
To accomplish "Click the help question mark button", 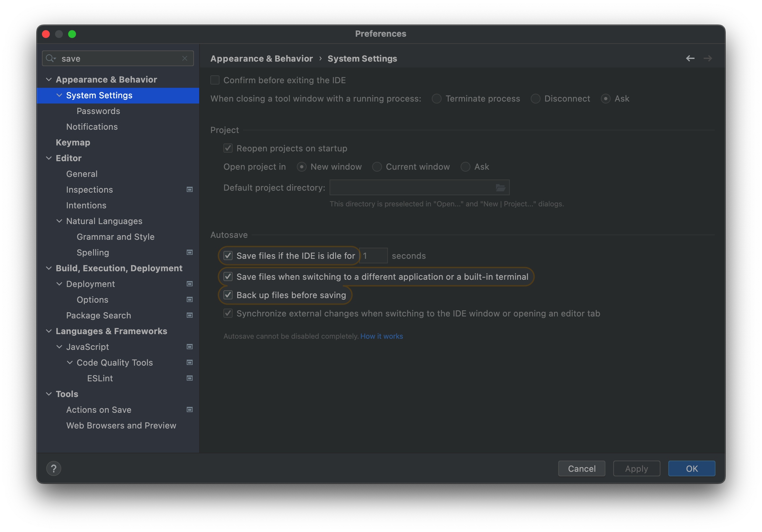I will [x=54, y=468].
